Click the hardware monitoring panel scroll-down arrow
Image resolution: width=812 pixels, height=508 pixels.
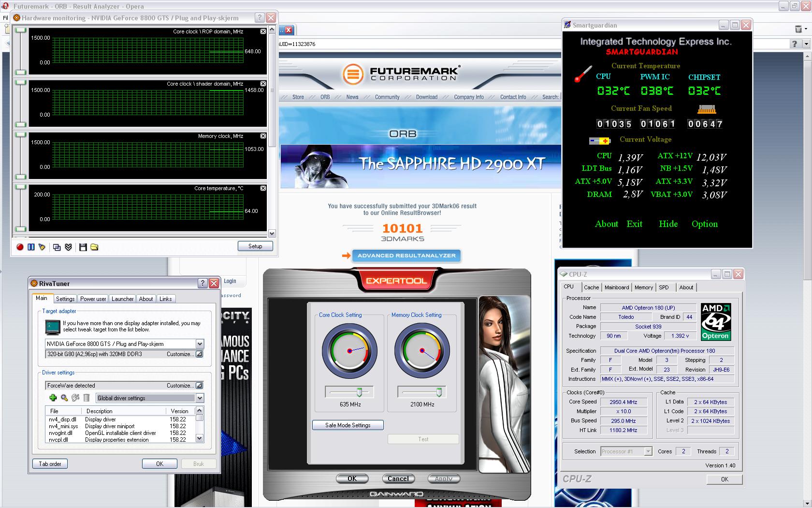pyautogui.click(x=272, y=234)
